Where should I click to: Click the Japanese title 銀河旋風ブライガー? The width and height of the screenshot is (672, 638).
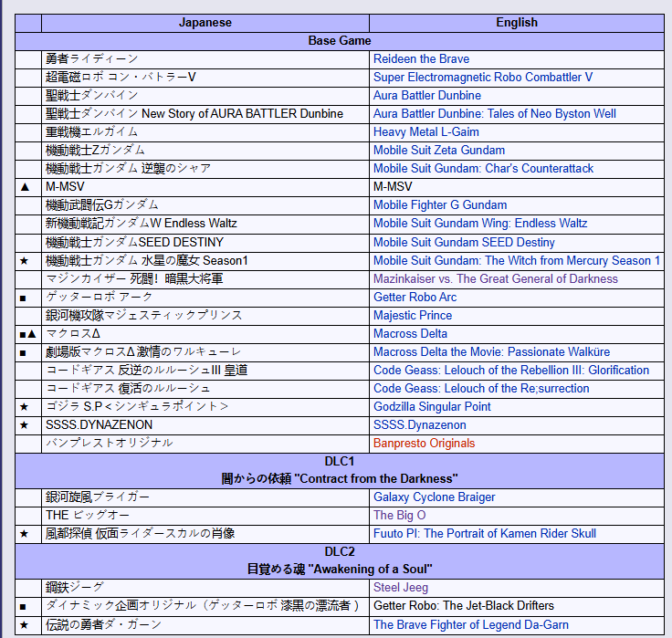[x=98, y=497]
